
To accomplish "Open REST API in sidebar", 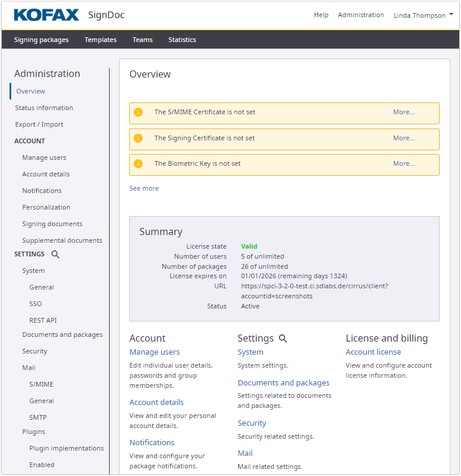I will pos(43,320).
